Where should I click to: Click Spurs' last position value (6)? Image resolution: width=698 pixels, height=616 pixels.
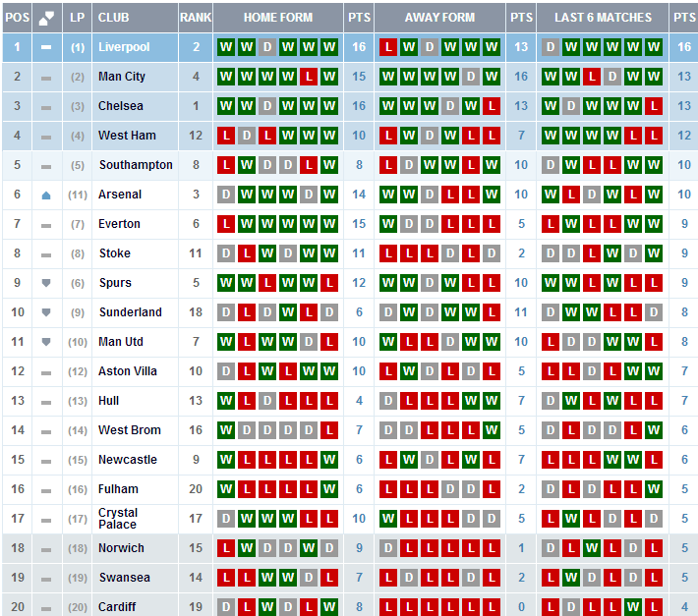[x=78, y=283]
